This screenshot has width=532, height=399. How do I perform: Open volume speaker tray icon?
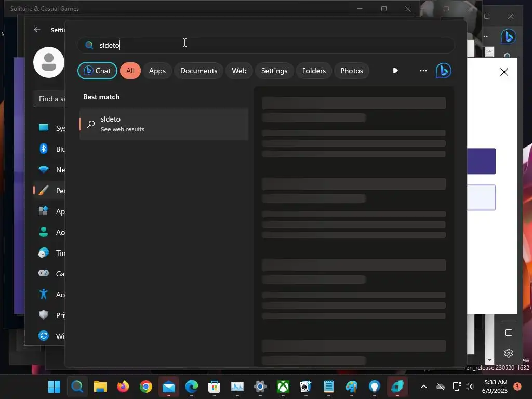(469, 387)
